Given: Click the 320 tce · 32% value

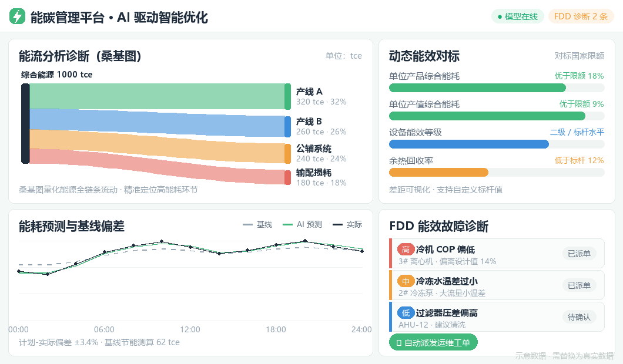Looking at the screenshot, I should 321,102.
